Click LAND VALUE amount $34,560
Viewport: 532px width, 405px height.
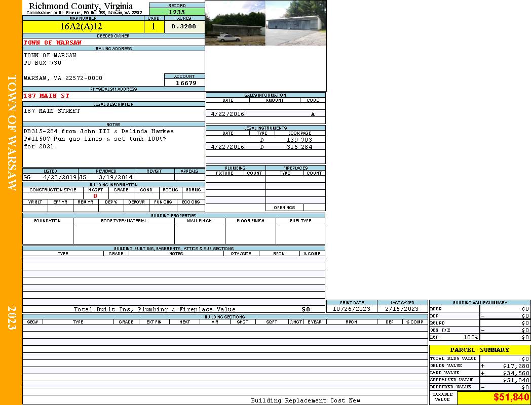516,373
